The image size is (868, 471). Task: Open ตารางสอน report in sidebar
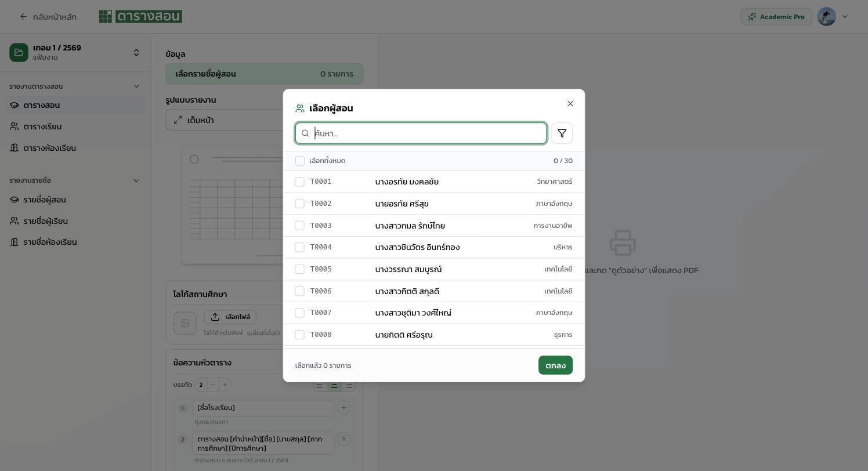click(75, 105)
